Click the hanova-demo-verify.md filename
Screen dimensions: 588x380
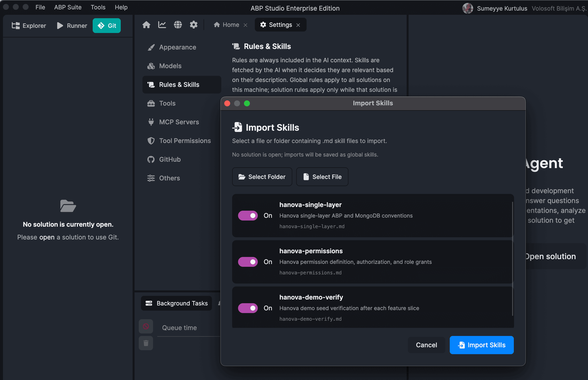click(310, 319)
